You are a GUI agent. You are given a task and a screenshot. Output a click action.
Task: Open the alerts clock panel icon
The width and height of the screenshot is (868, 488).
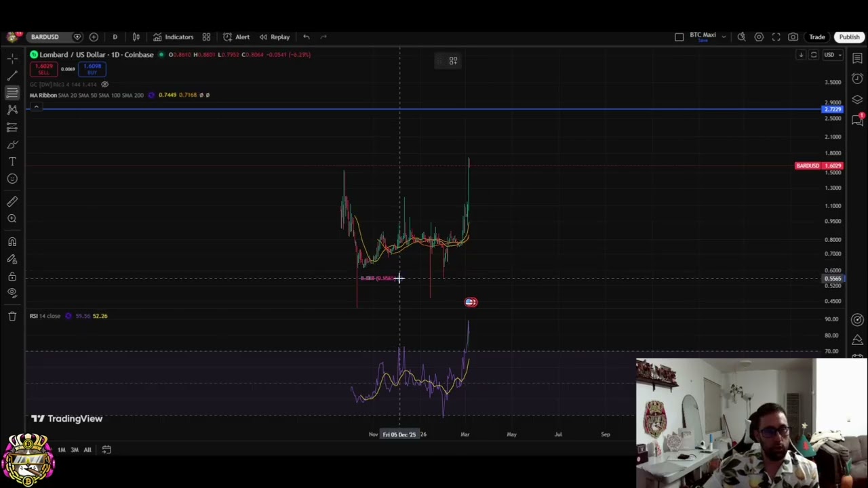pyautogui.click(x=858, y=79)
